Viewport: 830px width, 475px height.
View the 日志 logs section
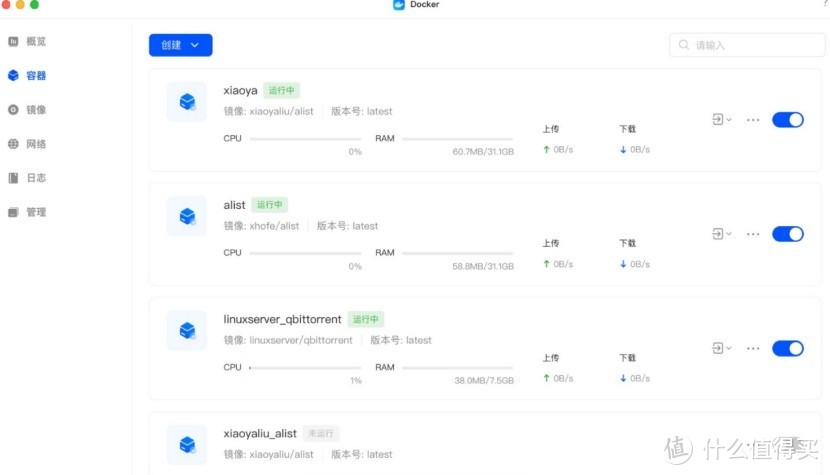click(27, 178)
